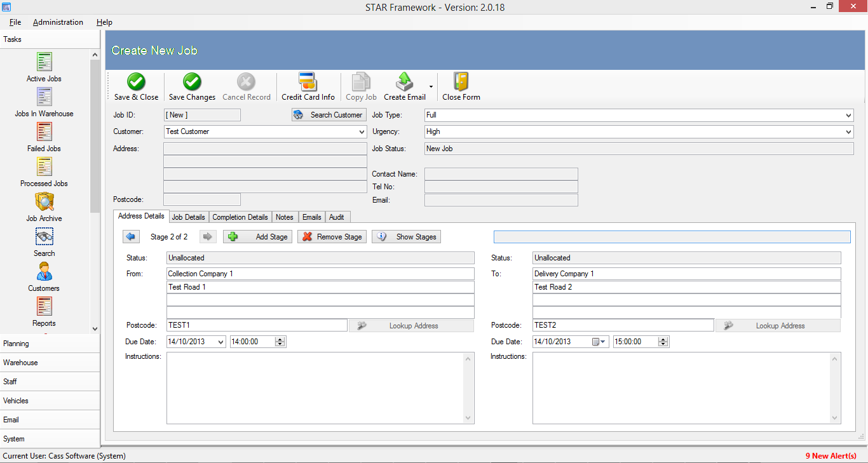Open the File menu
Screen dimensions: 868x463
pyautogui.click(x=15, y=22)
